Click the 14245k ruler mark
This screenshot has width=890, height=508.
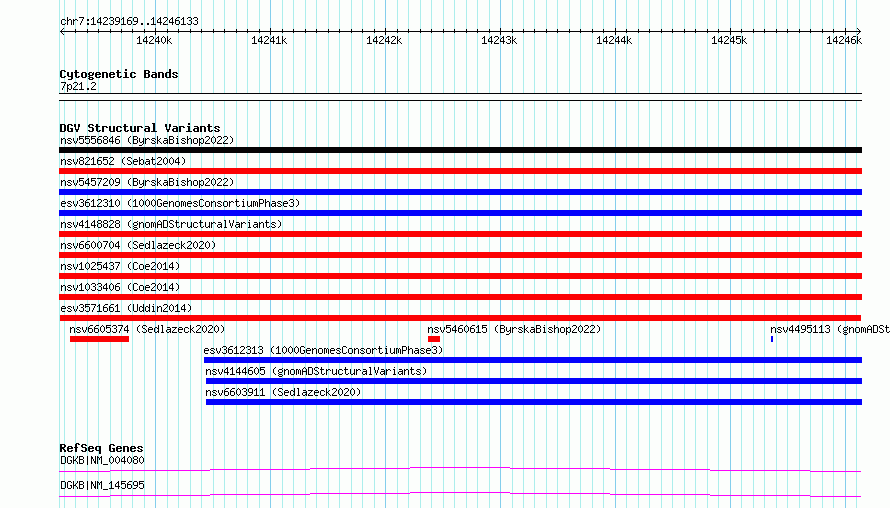tap(729, 40)
